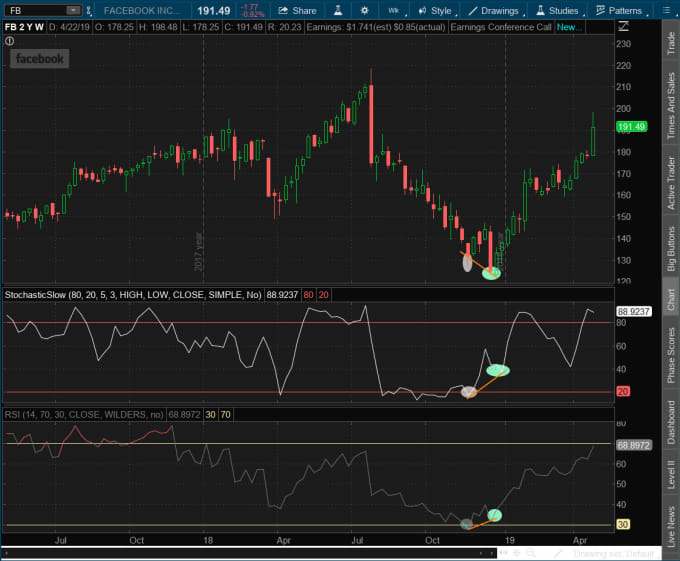The image size is (680, 561).
Task: Click the yellow 30 bubble on RSI axis
Action: [x=623, y=525]
